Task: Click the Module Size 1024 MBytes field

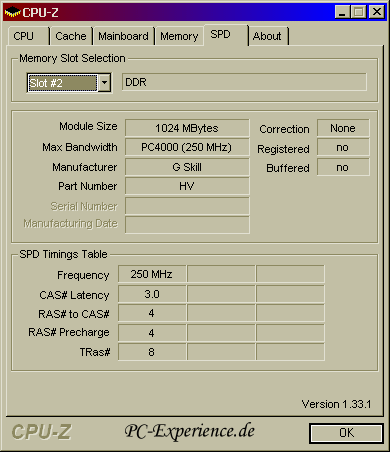Action: (187, 128)
